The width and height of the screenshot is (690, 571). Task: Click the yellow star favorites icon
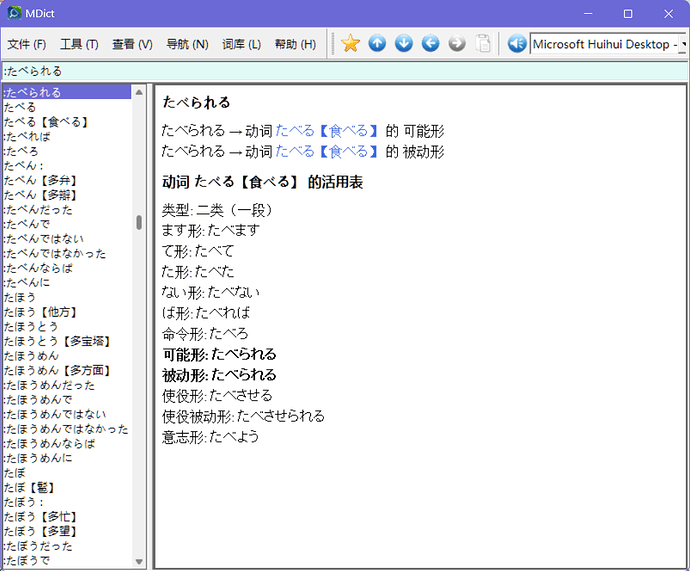350,44
